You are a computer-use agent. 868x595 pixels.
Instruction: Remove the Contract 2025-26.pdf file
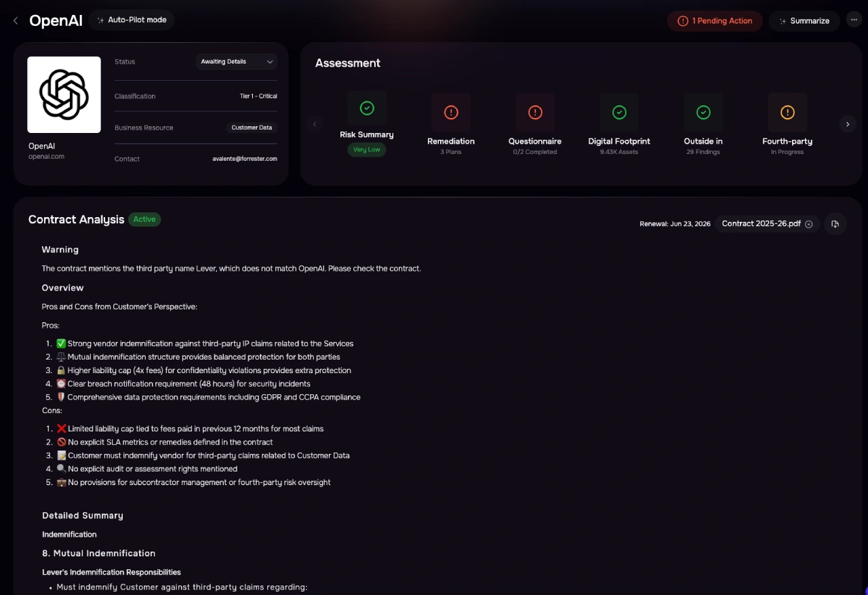[x=809, y=224]
